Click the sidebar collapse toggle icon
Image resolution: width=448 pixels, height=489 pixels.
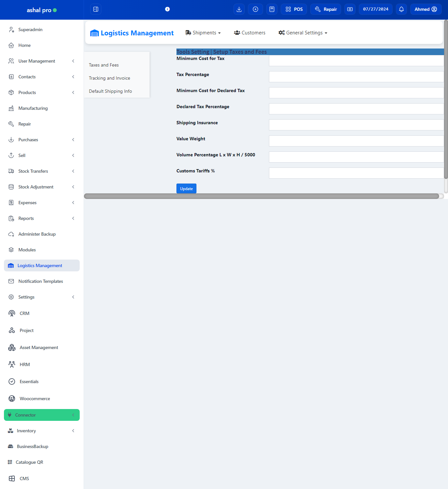coord(96,9)
